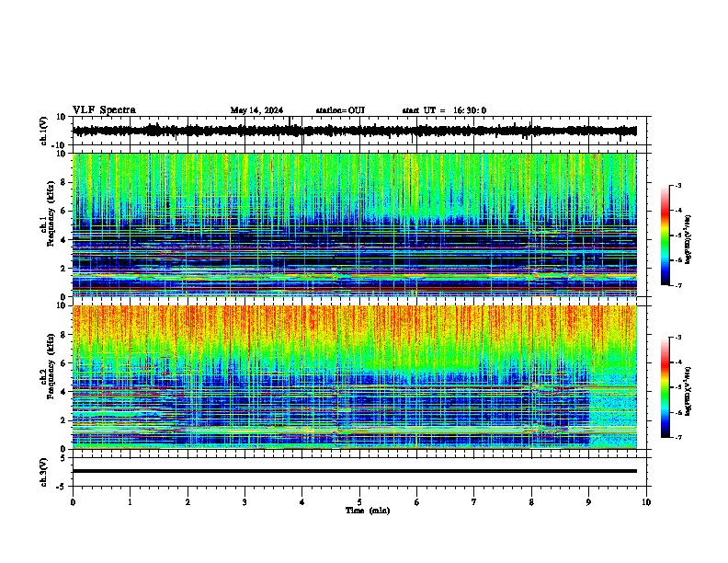Click the "VLF Spectra" plot title
The height and width of the screenshot is (563, 728).
pos(104,110)
